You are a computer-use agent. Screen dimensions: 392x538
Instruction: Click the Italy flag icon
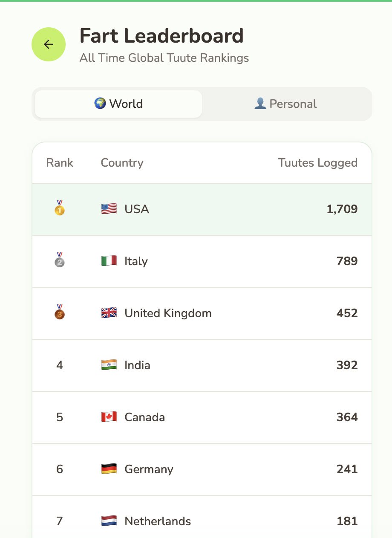(109, 261)
